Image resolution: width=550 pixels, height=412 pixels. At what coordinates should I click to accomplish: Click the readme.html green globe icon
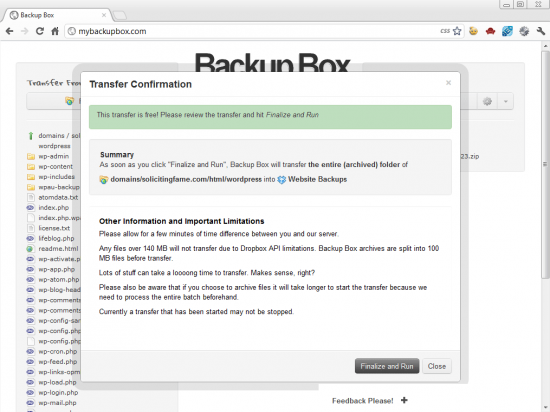click(30, 249)
